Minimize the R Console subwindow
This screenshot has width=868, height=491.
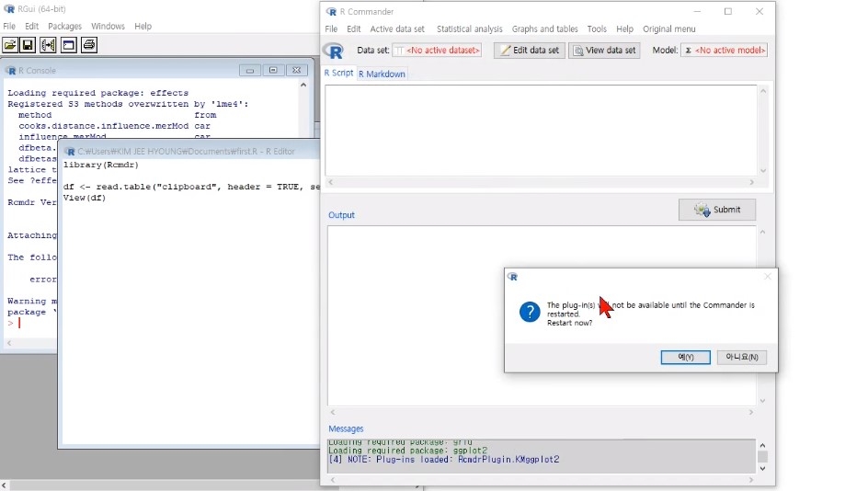250,70
